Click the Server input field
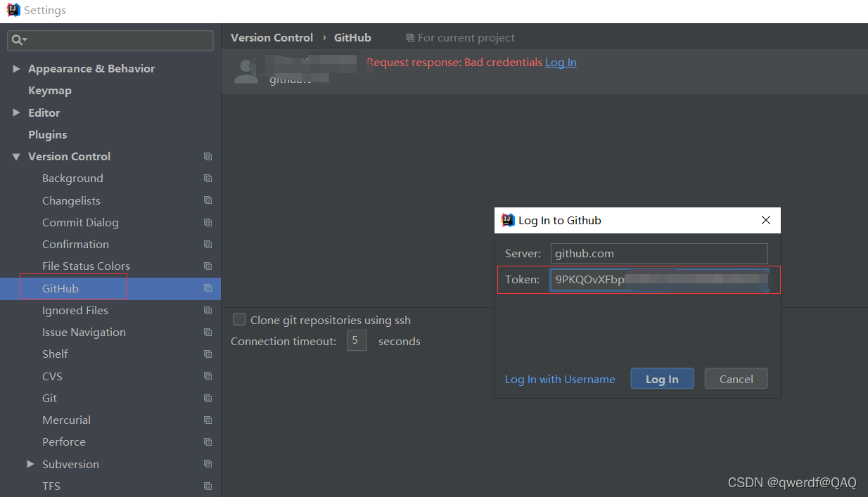Screen dimensions: 868x497 (x=659, y=254)
